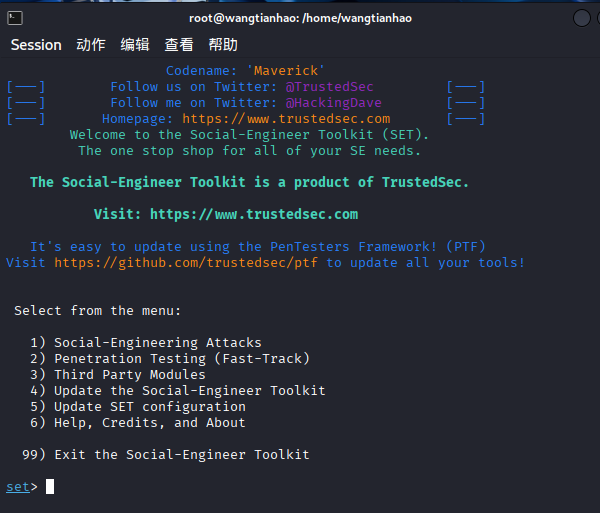Screen dimensions: 600x513
Task: Open the URL on the Homepage line
Action: click(x=286, y=119)
